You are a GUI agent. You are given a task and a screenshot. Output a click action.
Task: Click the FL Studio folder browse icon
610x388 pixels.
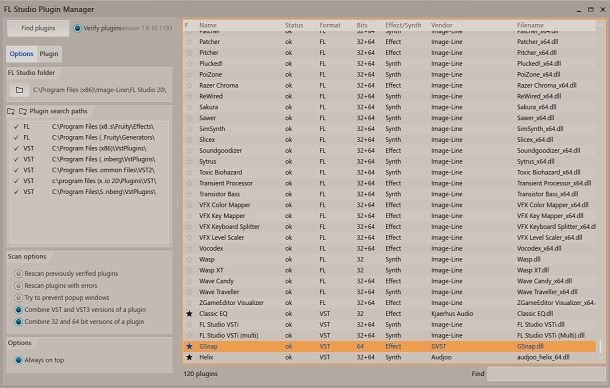19,90
